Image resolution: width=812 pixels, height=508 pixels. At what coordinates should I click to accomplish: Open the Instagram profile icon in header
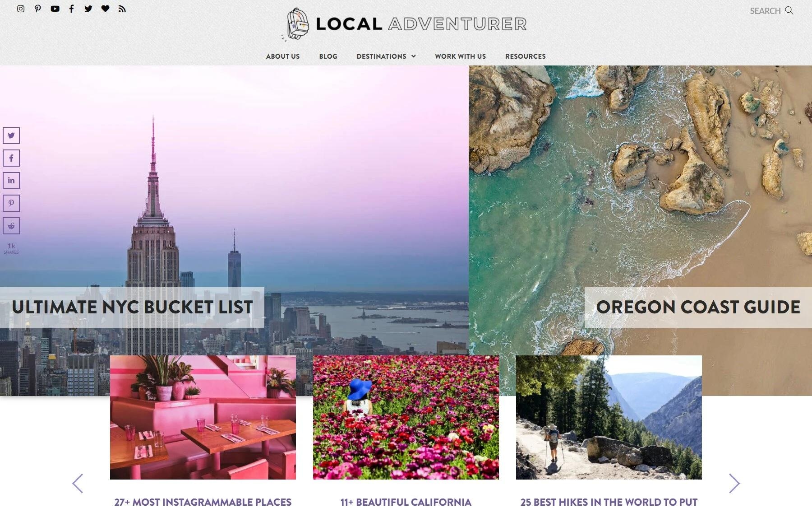(21, 9)
